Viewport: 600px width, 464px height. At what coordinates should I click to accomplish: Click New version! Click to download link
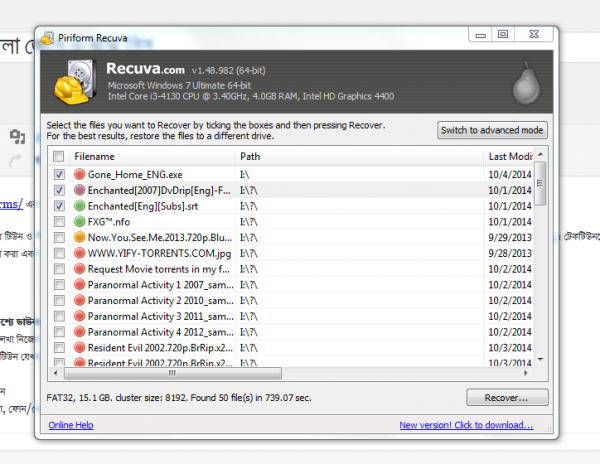pos(466,425)
